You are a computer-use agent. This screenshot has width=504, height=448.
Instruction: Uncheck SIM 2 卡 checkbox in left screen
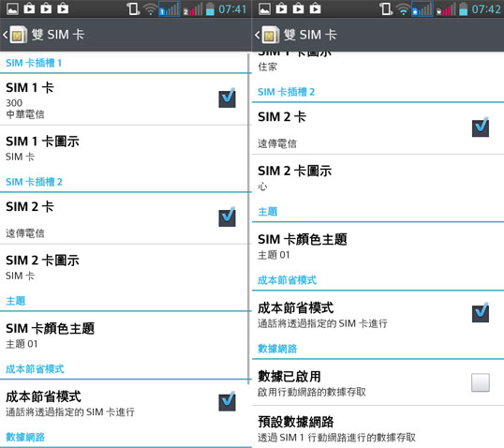pos(228,217)
